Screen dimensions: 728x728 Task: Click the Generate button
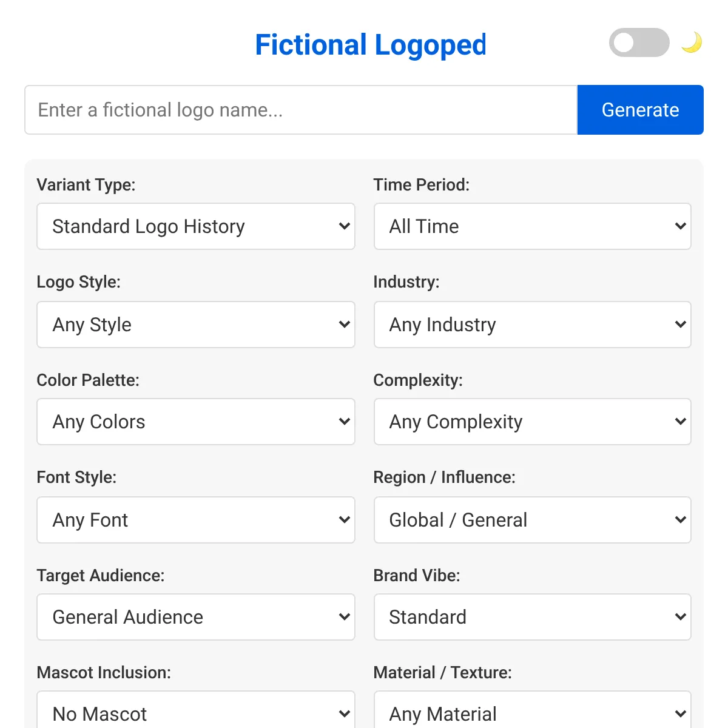coord(640,110)
